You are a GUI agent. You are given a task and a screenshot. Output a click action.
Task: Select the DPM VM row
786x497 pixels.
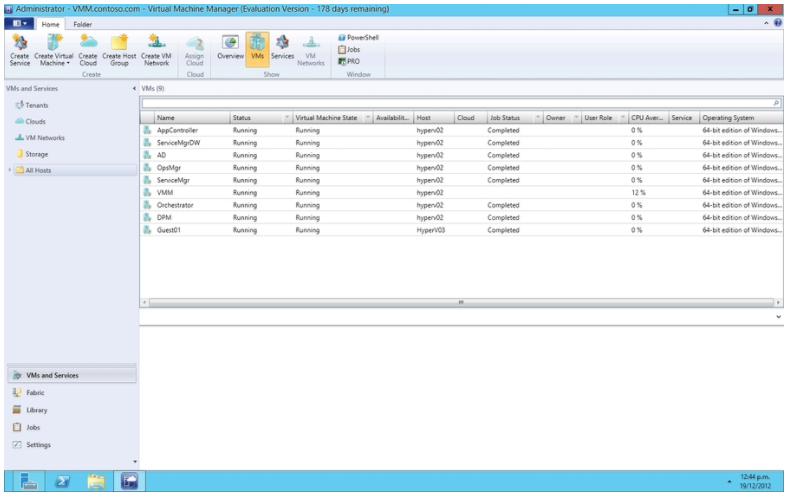[x=461, y=218]
